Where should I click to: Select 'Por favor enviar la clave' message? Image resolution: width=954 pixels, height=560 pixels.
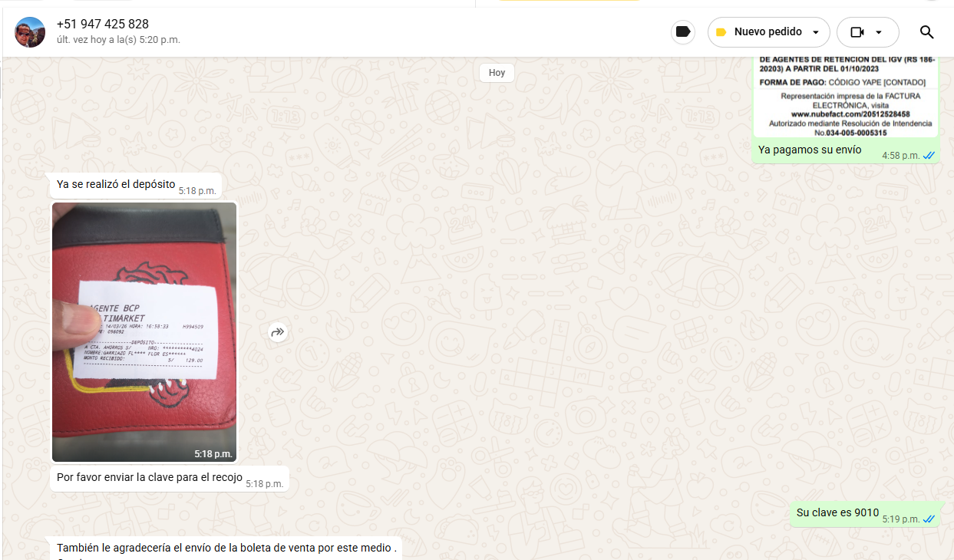tap(150, 478)
